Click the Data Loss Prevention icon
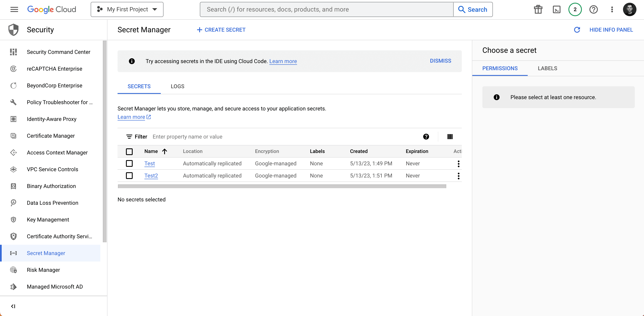The image size is (644, 316). (x=13, y=202)
